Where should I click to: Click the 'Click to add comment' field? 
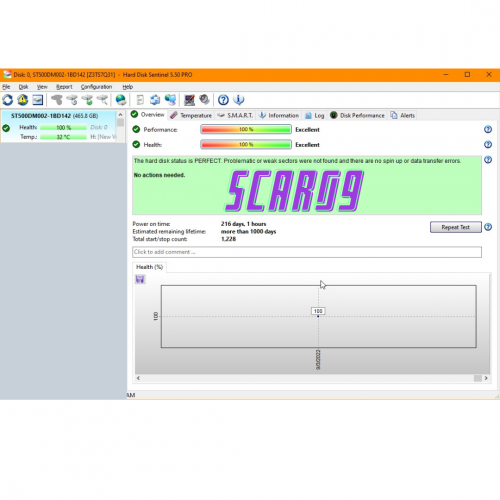tap(307, 252)
